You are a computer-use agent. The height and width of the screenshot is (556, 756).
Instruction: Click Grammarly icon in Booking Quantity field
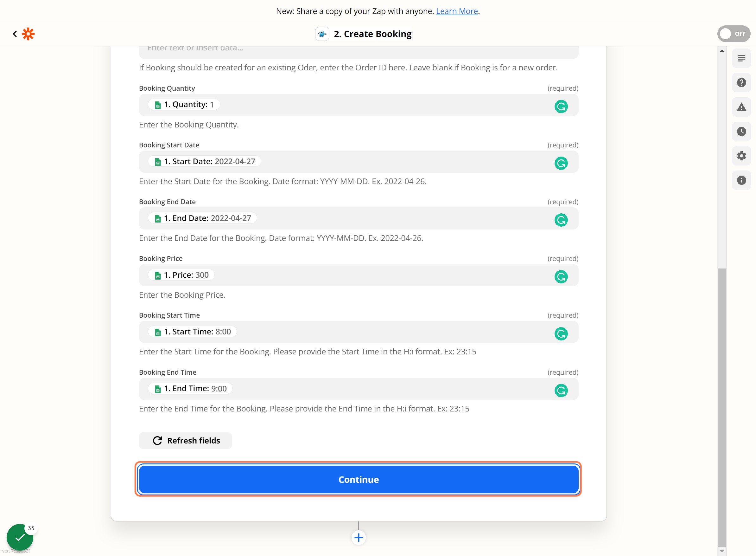[x=561, y=107]
